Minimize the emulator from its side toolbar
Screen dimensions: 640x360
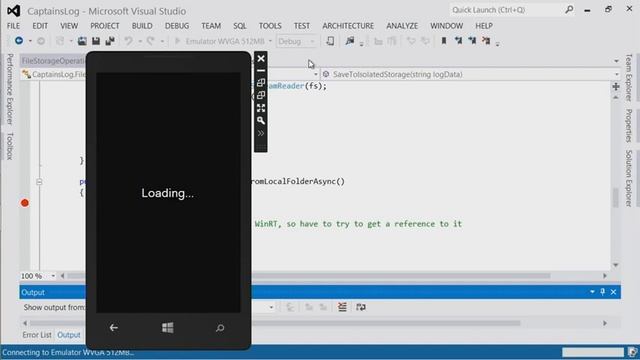[261, 71]
